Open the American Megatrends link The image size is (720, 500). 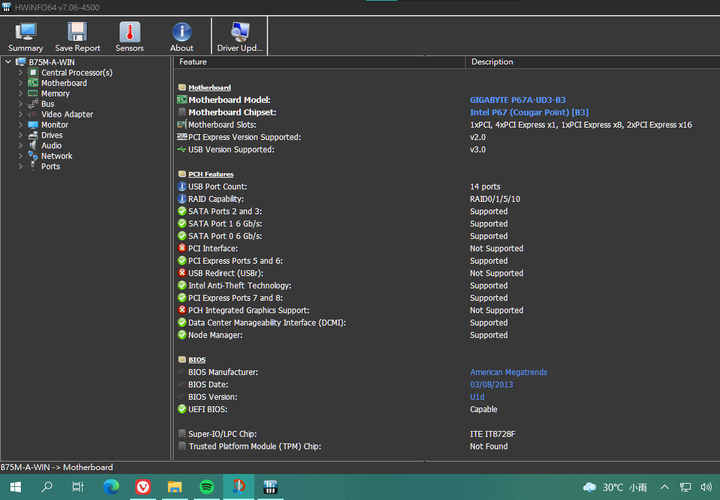[x=508, y=372]
